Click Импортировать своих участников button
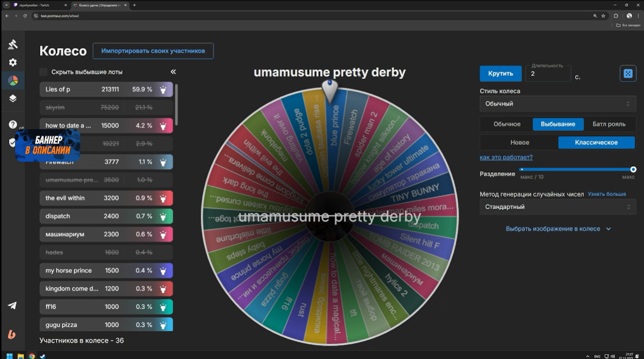Screen dimensions: 644x359 tap(153, 51)
